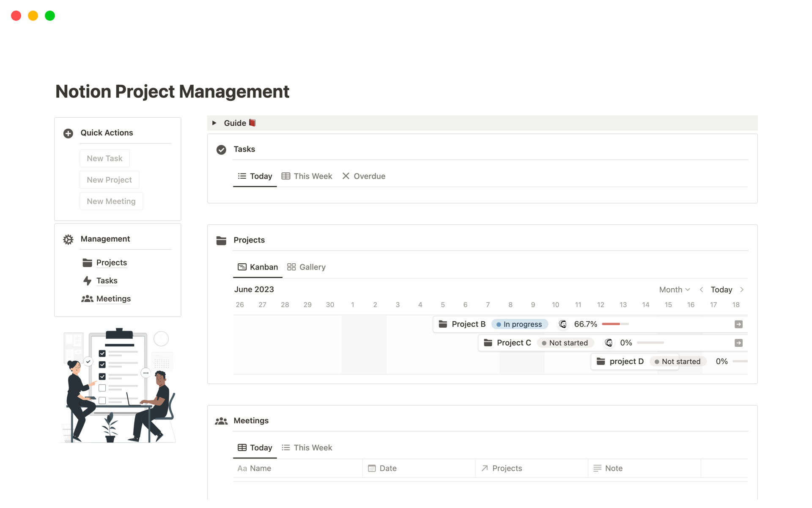Open the Month timeline scale dropdown
Image resolution: width=812 pixels, height=508 pixels.
click(674, 290)
